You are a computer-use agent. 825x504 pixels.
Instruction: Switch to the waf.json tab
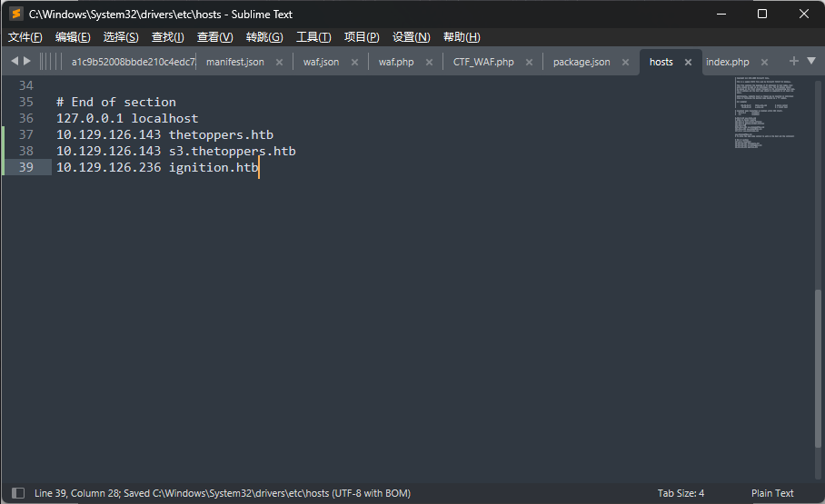[321, 62]
